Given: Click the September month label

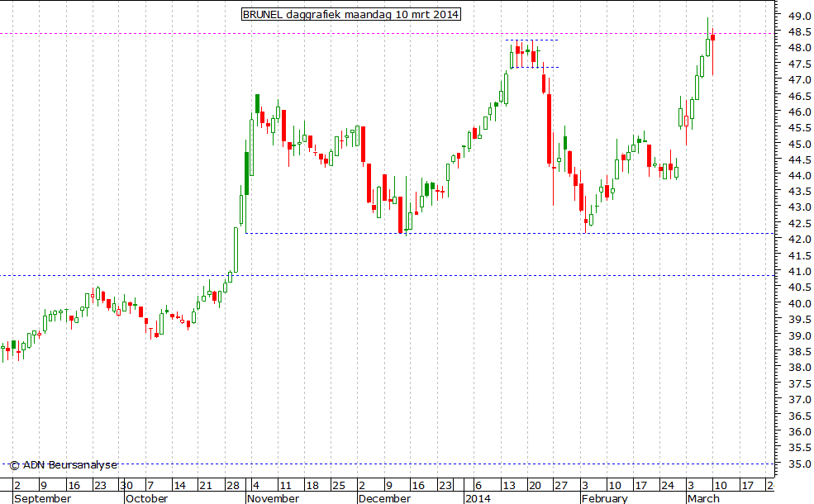Looking at the screenshot, I should coord(43,498).
